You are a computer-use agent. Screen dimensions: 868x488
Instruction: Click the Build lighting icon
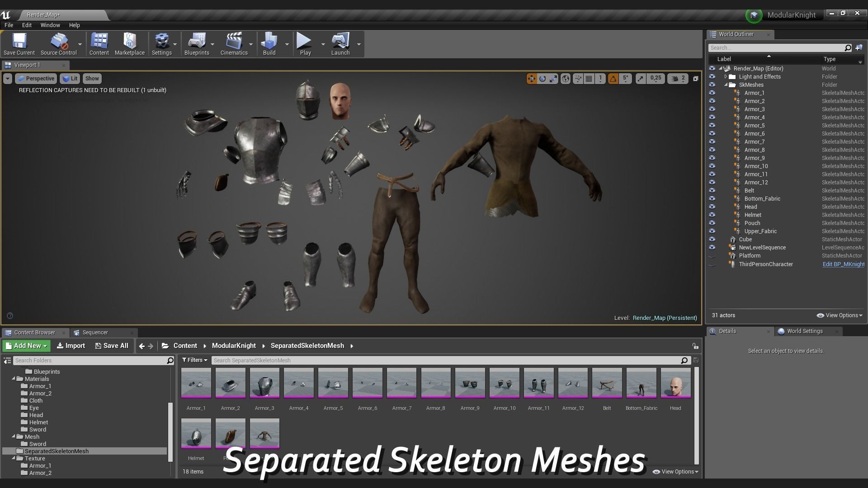coord(269,42)
